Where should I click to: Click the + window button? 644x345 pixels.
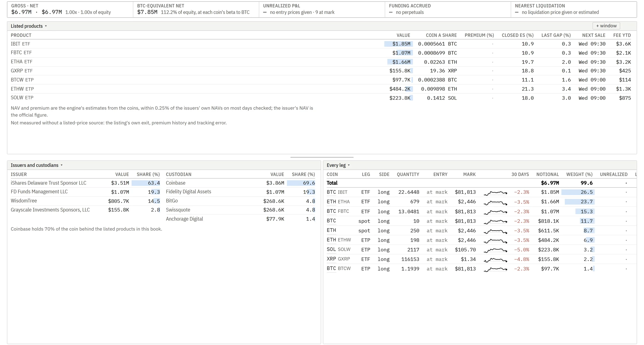coord(606,26)
